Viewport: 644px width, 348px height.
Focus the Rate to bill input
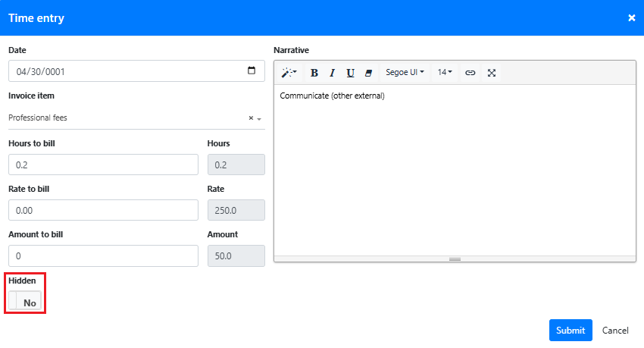[x=103, y=211]
